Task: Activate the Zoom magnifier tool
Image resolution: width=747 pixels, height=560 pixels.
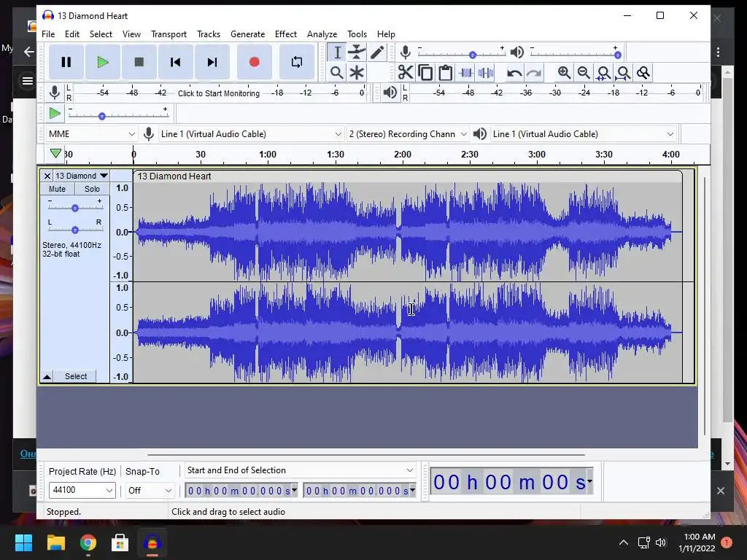Action: coord(337,73)
